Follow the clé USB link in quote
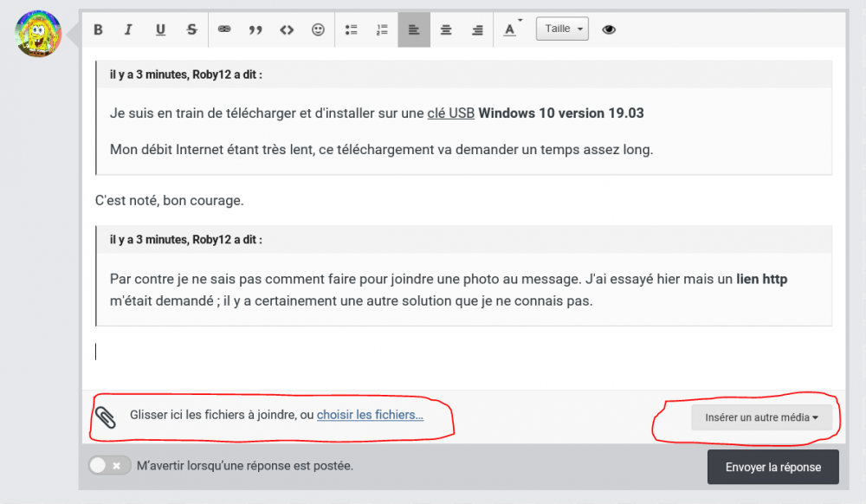The width and height of the screenshot is (866, 504). 450,113
